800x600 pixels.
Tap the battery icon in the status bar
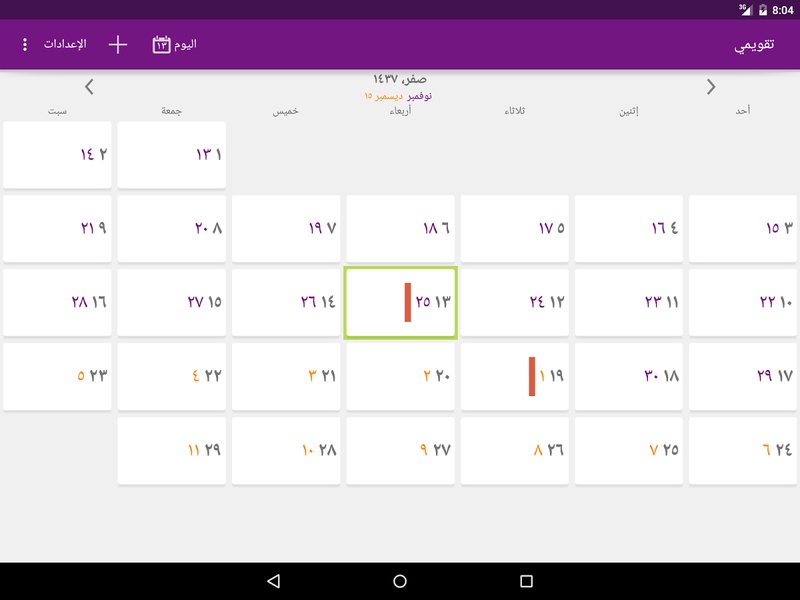click(763, 10)
